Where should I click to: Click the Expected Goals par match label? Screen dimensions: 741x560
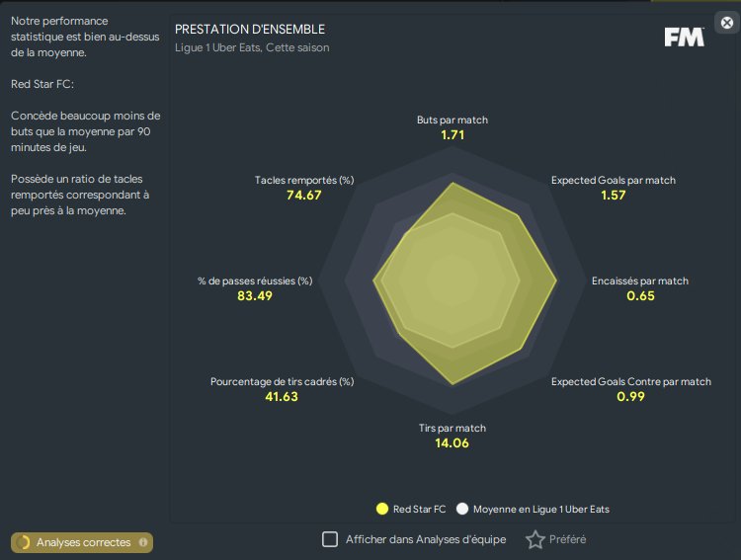coord(613,181)
